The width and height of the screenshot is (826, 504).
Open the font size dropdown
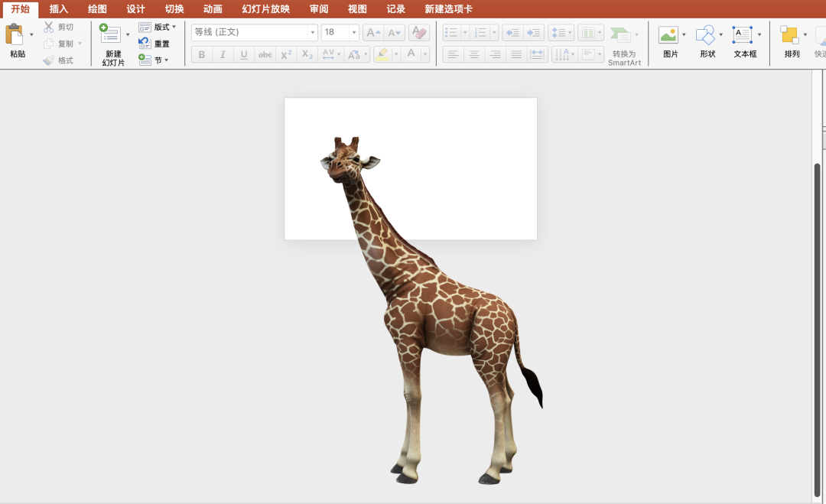point(354,33)
